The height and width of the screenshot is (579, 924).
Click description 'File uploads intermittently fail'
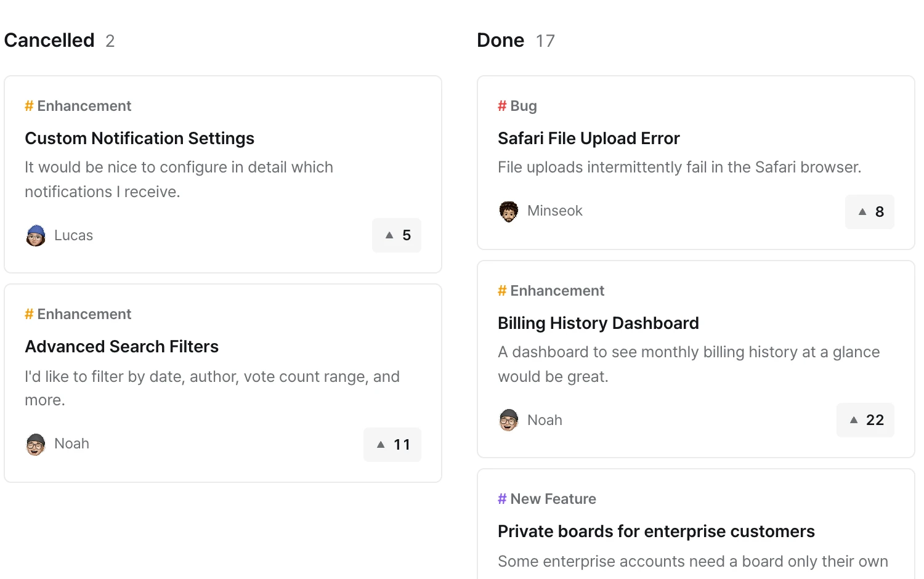point(680,168)
